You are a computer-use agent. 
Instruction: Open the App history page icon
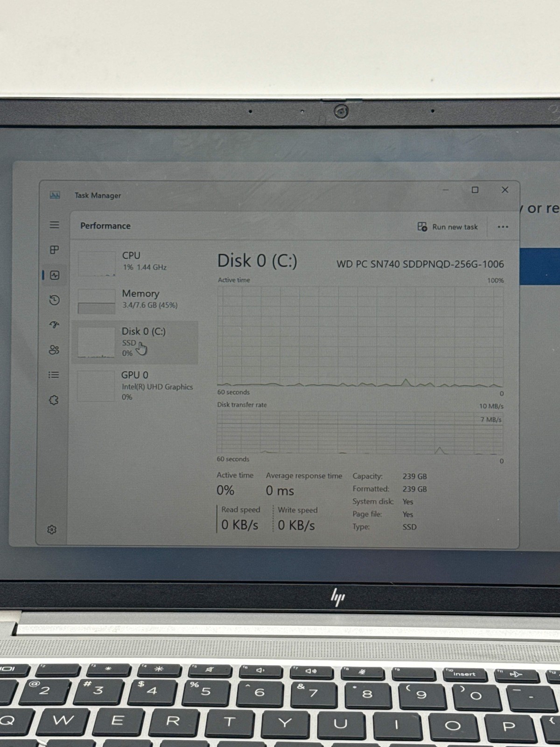click(x=54, y=300)
